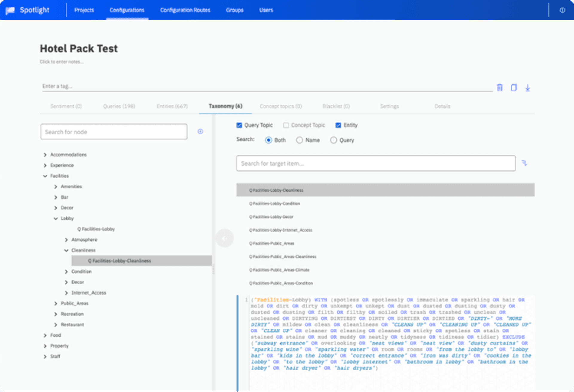Click the copy configuration icon
The height and width of the screenshot is (392, 574).
pos(514,88)
